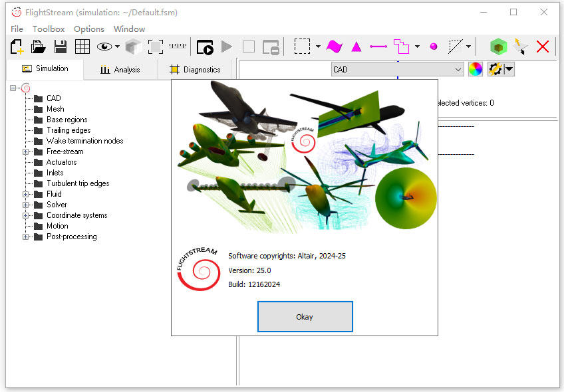564x392 pixels.
Task: Click the red X delete icon
Action: tap(543, 47)
